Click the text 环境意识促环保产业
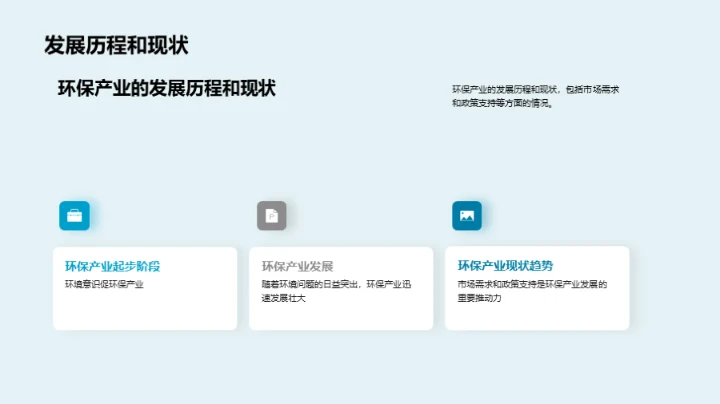Image resolution: width=720 pixels, height=404 pixels. (x=104, y=285)
